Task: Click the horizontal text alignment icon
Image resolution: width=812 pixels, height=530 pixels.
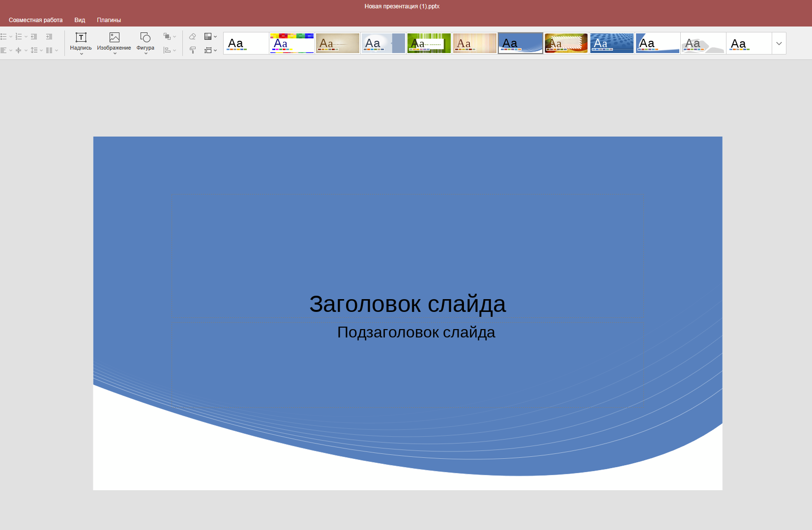Action: 3,50
